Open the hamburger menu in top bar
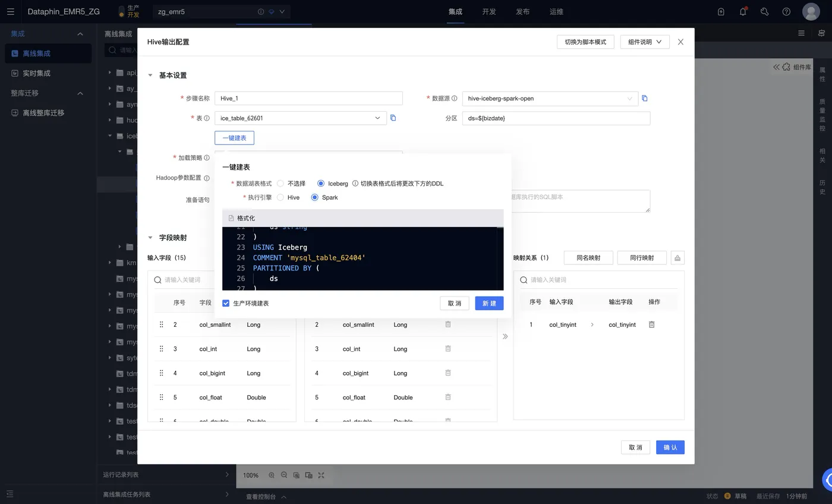This screenshot has width=832, height=504. tap(10, 11)
